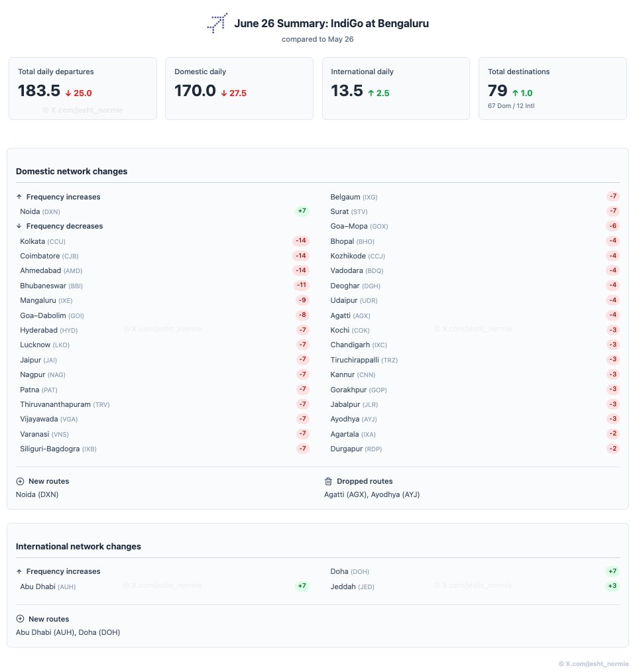Viewport: 637px width, 672px height.
Task: Click the Chandigarh (IXC) row
Action: tap(475, 345)
